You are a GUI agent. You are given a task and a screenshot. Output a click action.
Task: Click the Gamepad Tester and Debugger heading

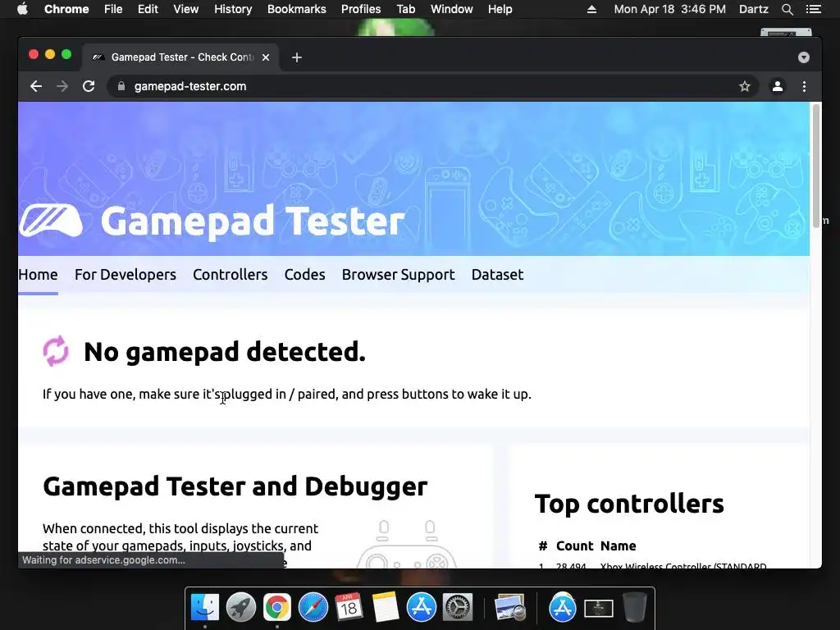tap(235, 486)
